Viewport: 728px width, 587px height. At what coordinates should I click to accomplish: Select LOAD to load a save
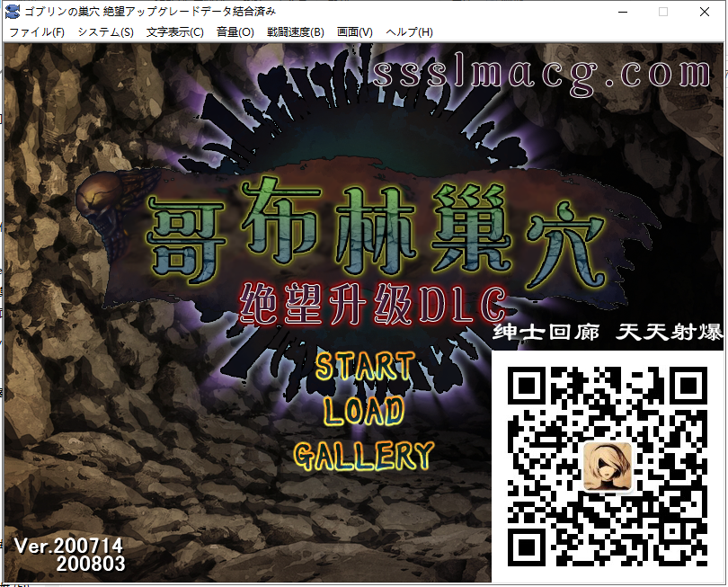[x=364, y=412]
